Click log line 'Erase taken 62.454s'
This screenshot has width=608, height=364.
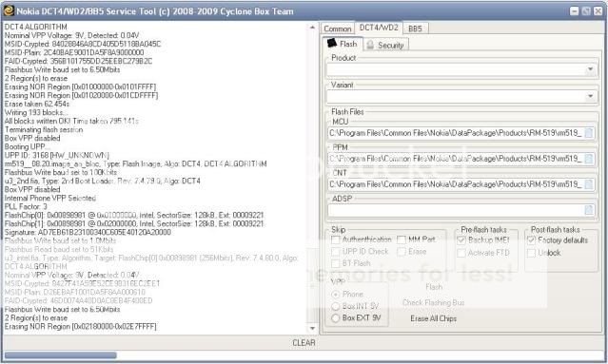coord(37,104)
